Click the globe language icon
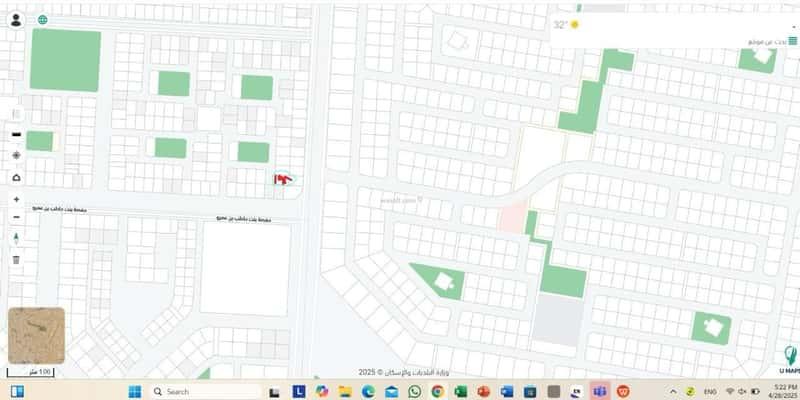 (x=43, y=19)
